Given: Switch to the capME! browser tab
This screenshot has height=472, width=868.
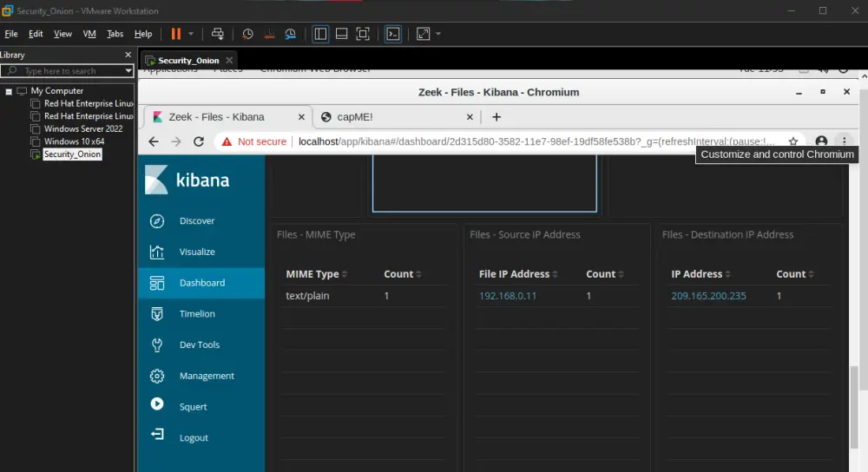Looking at the screenshot, I should coord(355,117).
